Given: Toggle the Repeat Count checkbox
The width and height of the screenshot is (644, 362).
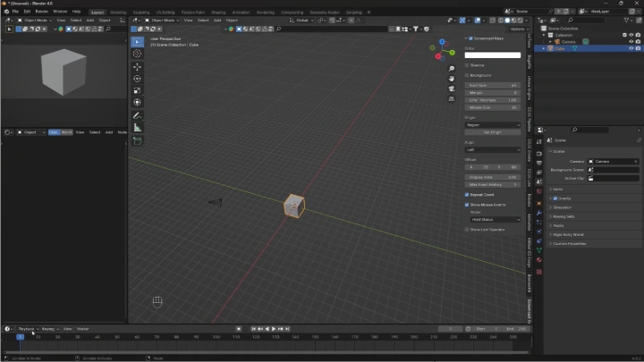Looking at the screenshot, I should (467, 195).
